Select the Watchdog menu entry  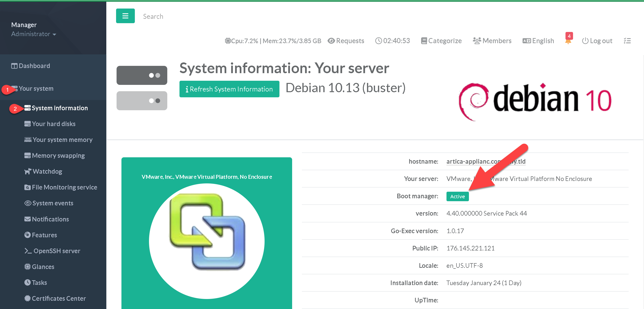(47, 171)
